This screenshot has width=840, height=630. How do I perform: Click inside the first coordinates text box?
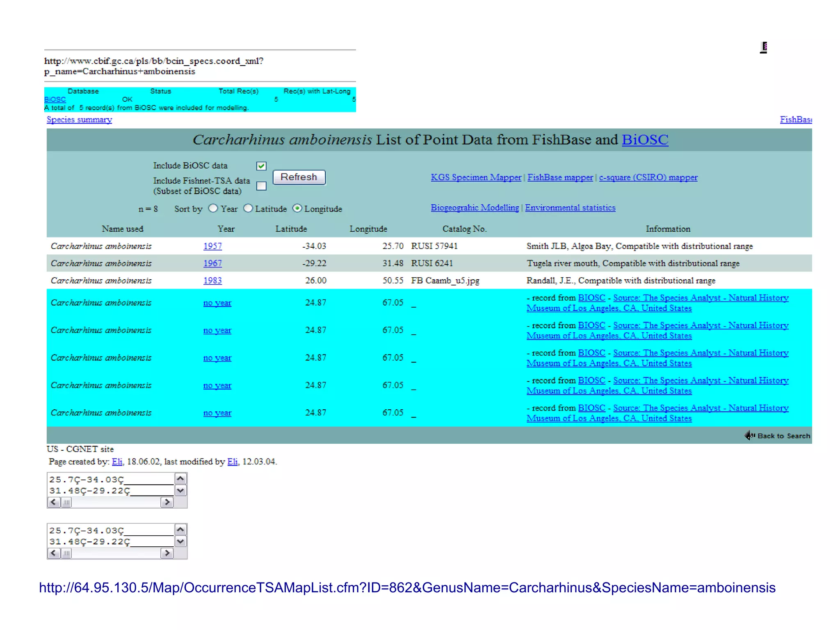click(x=111, y=484)
